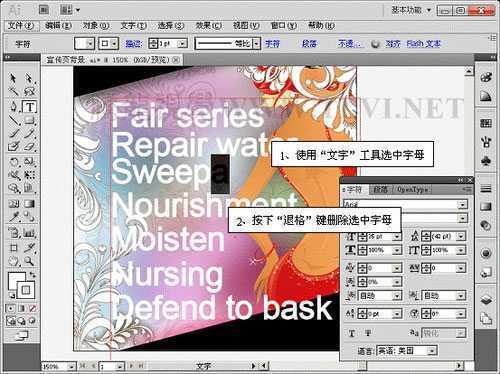Open the Symbols club icon in dock

486,161
